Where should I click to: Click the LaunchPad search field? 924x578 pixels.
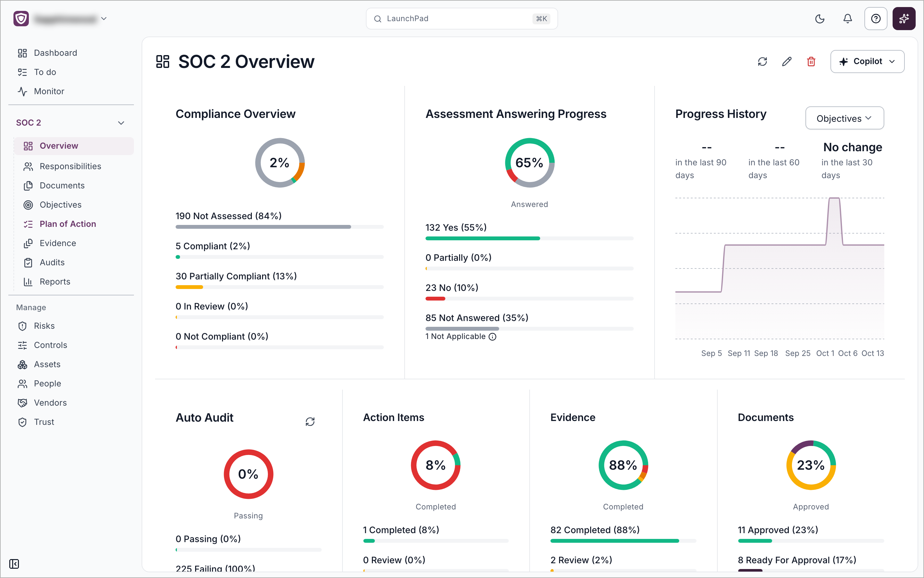coord(461,19)
